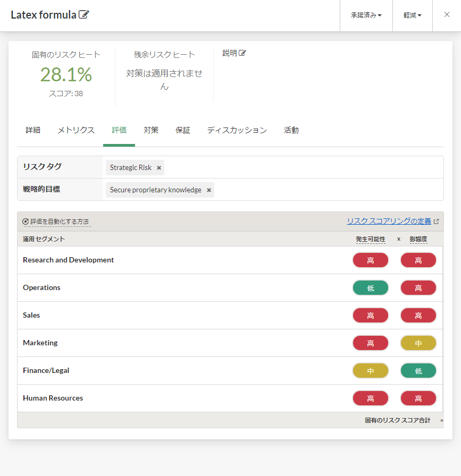Image resolution: width=461 pixels, height=476 pixels.
Task: Open the 承諾済み dropdown
Action: 366,15
